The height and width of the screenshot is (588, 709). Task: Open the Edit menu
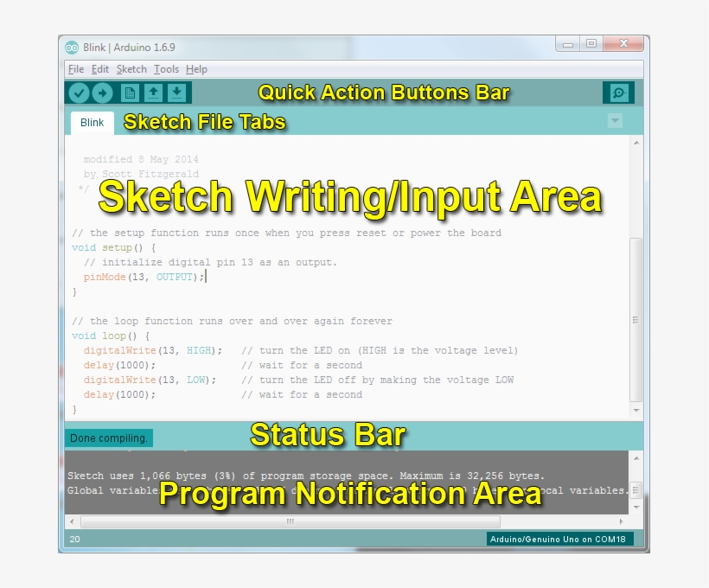coord(100,68)
